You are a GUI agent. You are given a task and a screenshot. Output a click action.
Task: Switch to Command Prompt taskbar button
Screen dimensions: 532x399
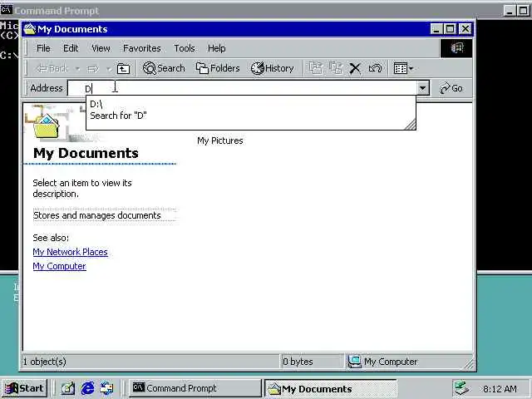tap(195, 388)
